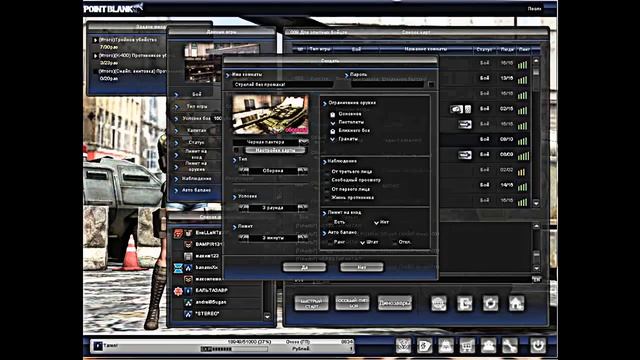Previous game type arrow beside Оборона
The width and height of the screenshot is (640, 360).
tap(244, 171)
